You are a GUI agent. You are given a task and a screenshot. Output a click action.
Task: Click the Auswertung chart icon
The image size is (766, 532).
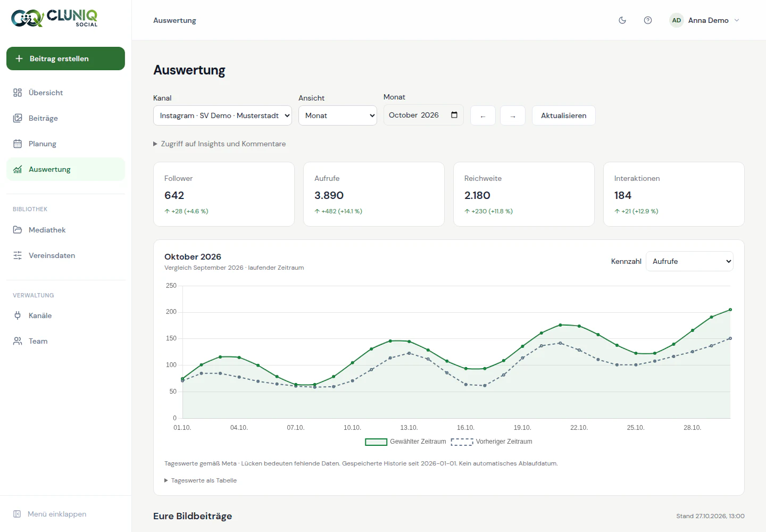(18, 169)
